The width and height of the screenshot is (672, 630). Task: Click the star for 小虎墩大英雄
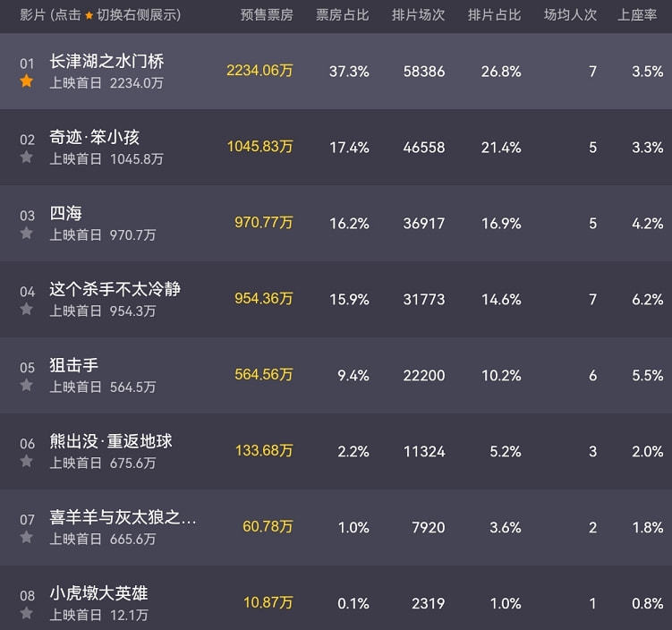point(27,614)
